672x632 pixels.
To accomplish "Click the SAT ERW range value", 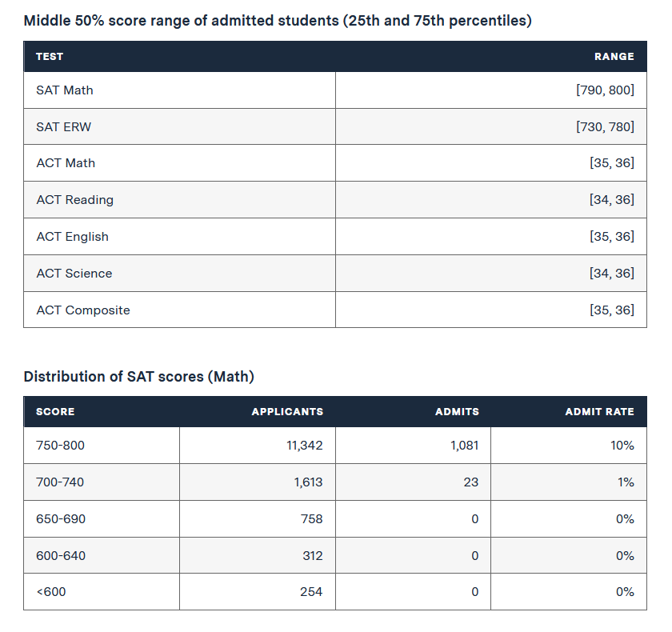I will pos(605,127).
